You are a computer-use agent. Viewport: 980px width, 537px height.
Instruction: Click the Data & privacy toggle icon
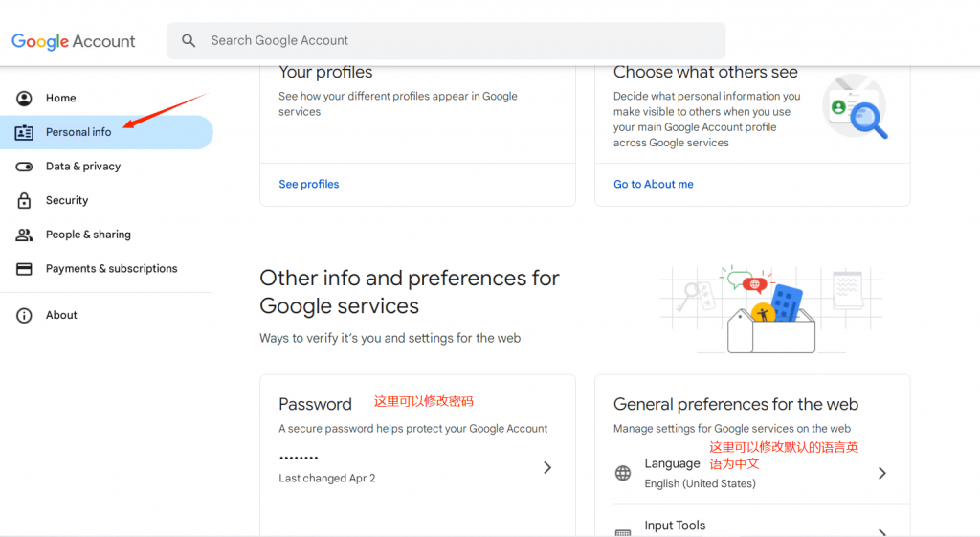(24, 167)
